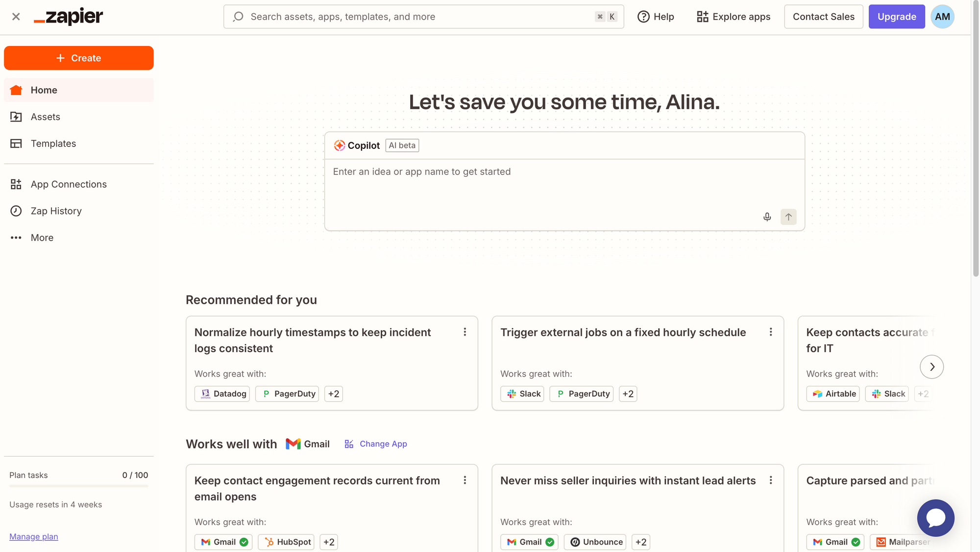
Task: Expand the +2 apps on the contact engagement card
Action: [x=329, y=542]
